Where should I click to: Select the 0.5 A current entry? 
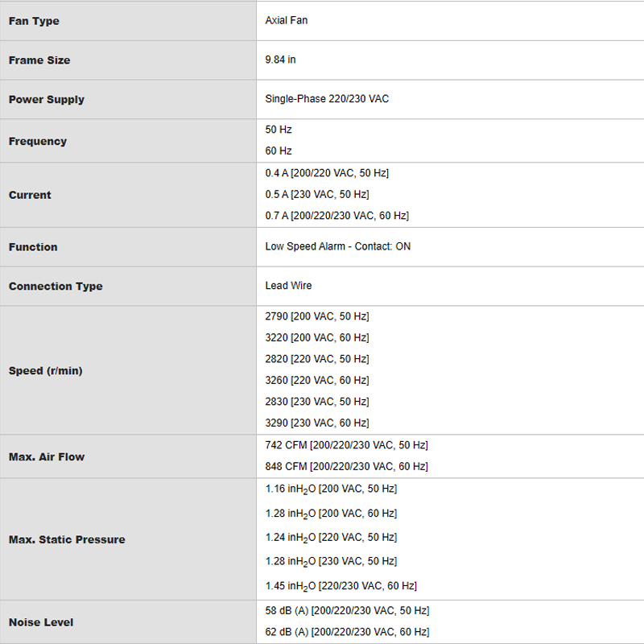tap(317, 194)
